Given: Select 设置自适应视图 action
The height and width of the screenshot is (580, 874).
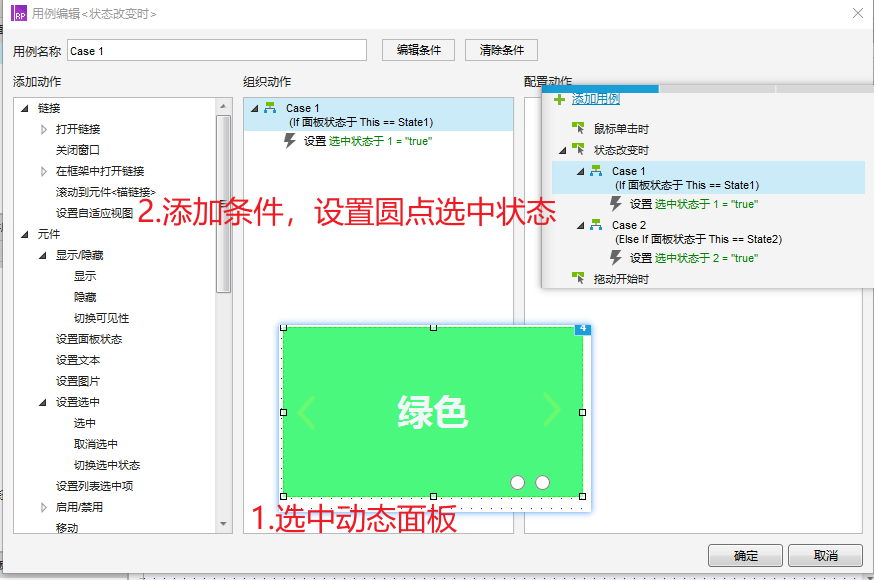Looking at the screenshot, I should (x=94, y=213).
